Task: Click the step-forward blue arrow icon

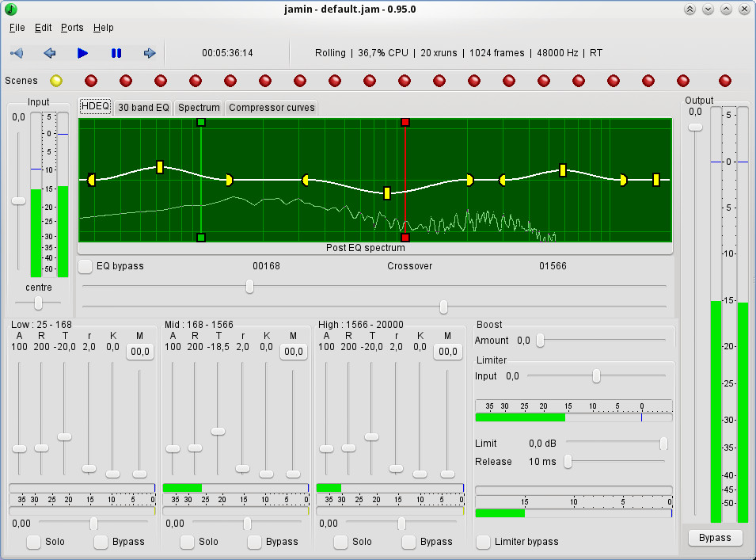Action: pyautogui.click(x=150, y=53)
